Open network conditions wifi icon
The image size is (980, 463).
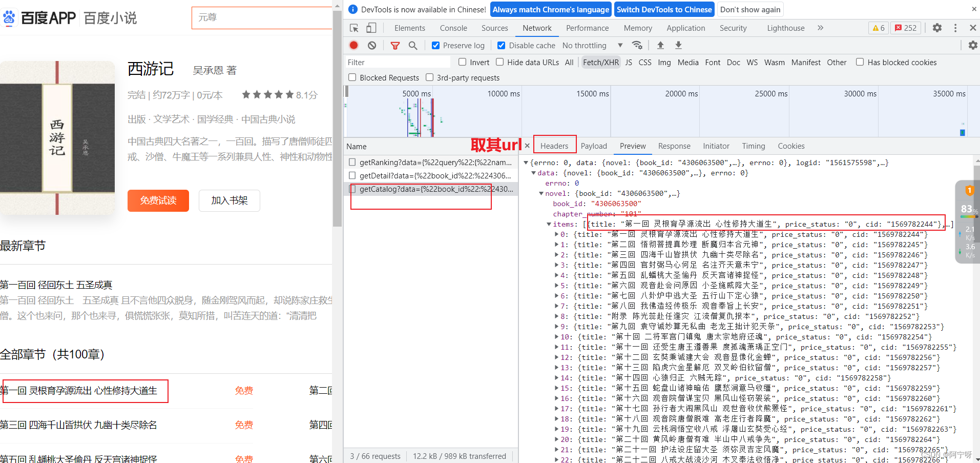click(637, 45)
